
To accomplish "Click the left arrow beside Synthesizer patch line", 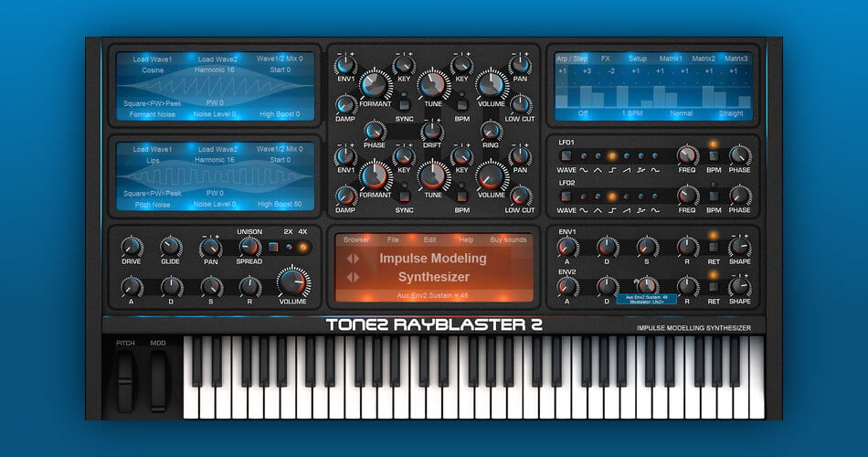I will coord(349,277).
